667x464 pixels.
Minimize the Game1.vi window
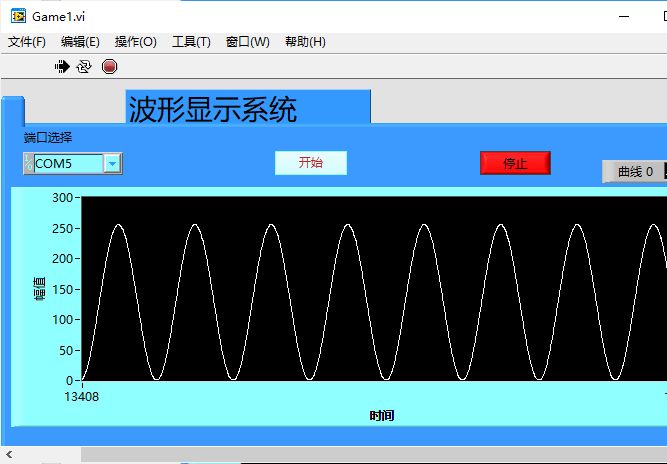tap(624, 17)
